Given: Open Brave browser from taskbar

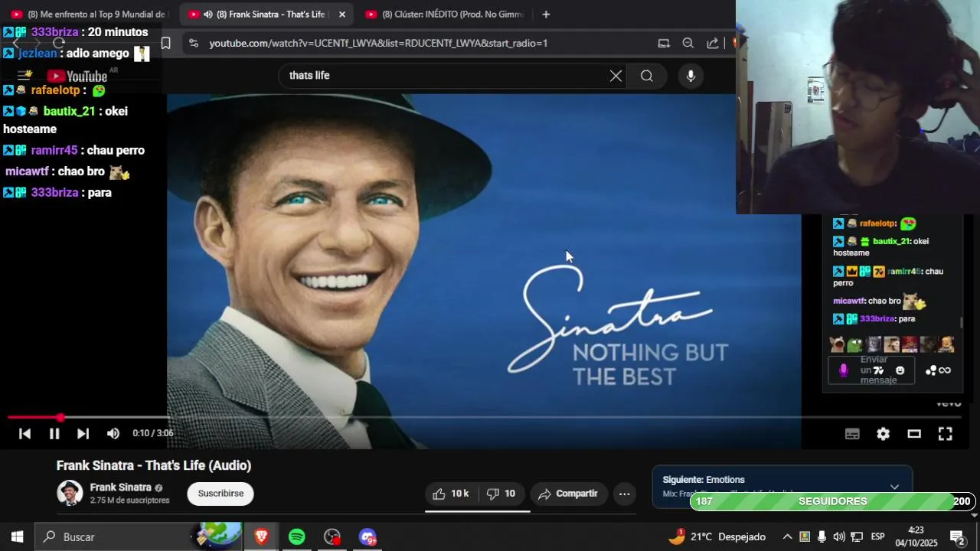Looking at the screenshot, I should click(261, 537).
